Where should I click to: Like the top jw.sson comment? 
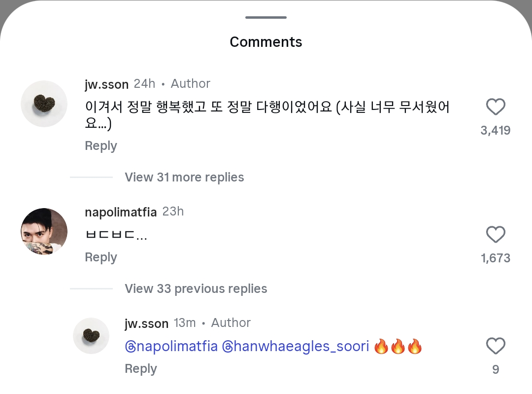[x=496, y=107]
